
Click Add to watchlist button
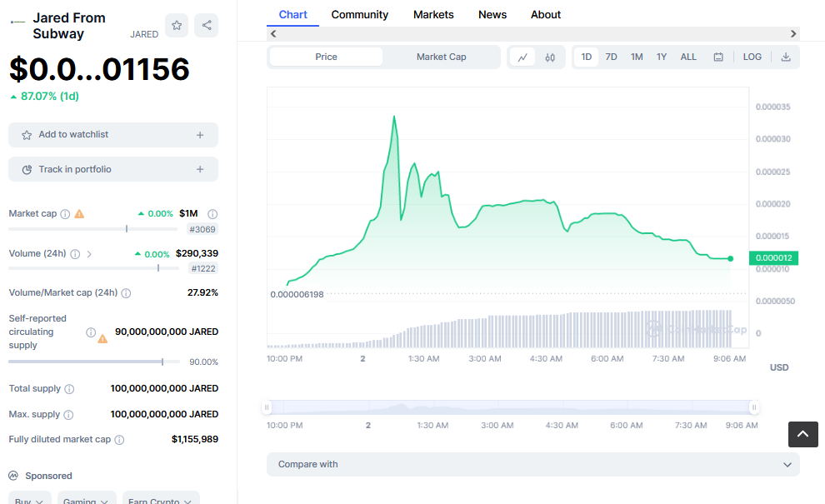pos(113,135)
